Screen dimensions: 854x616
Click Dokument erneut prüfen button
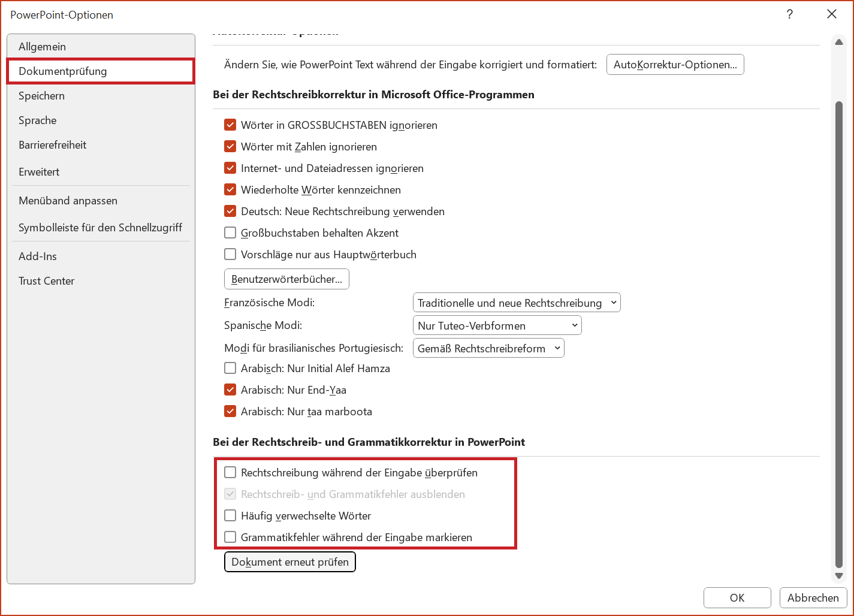coord(290,562)
